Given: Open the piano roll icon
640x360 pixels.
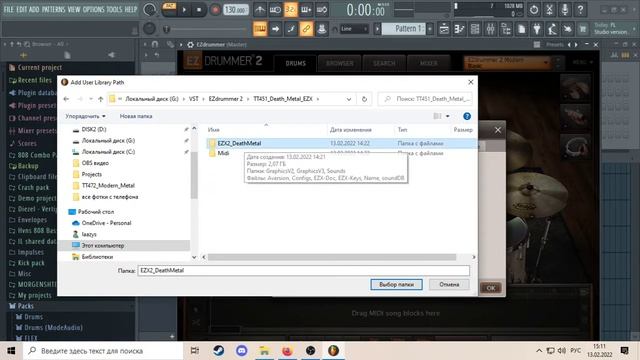Looking at the screenshot, I should click(x=459, y=29).
